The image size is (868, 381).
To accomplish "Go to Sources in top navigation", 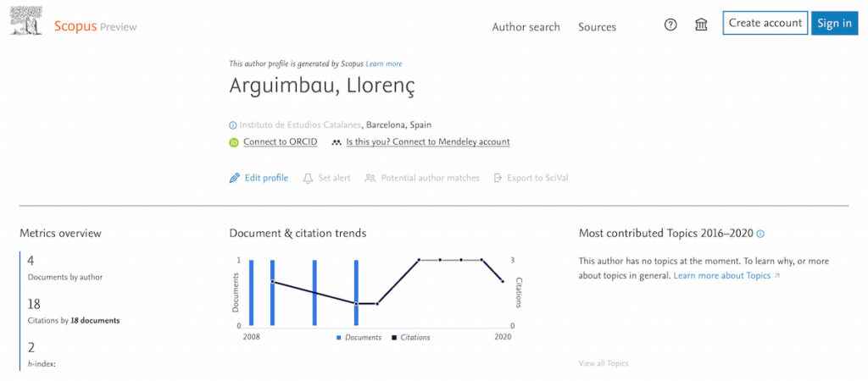I will [597, 27].
